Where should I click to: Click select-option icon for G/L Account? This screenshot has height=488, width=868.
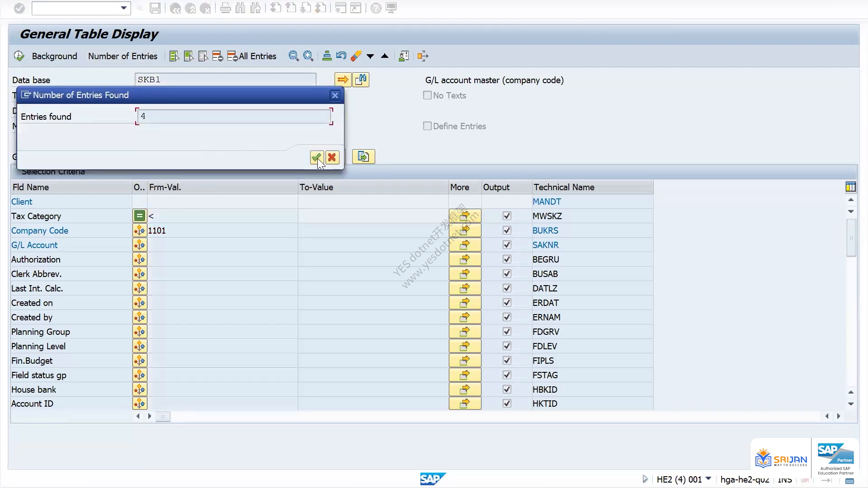pos(140,245)
